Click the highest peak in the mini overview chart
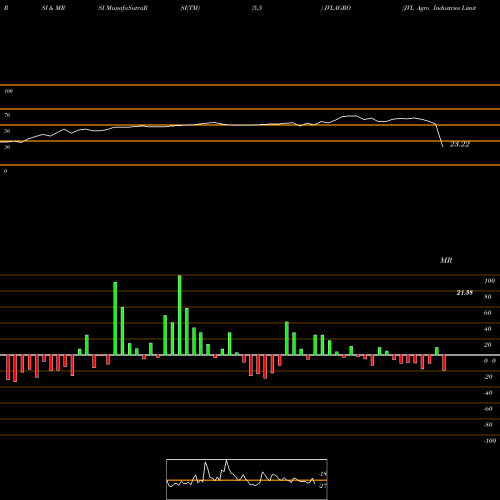This screenshot has width=500, height=500. click(227, 461)
